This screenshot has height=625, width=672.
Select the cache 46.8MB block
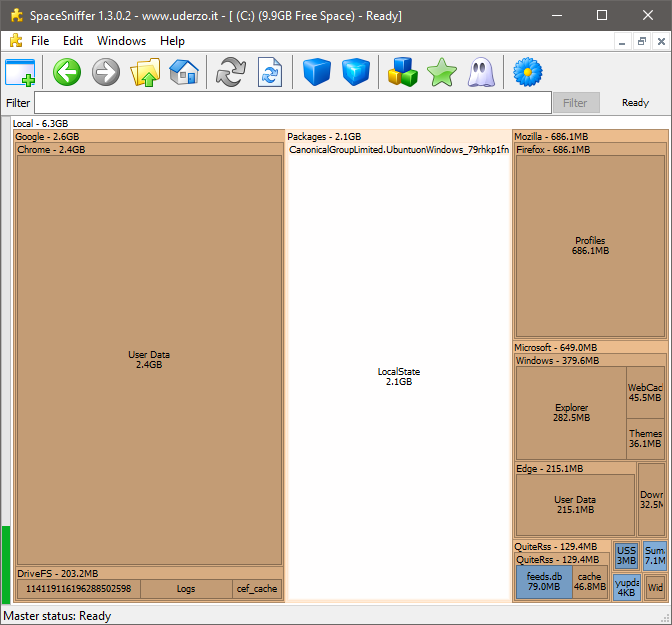(x=590, y=582)
